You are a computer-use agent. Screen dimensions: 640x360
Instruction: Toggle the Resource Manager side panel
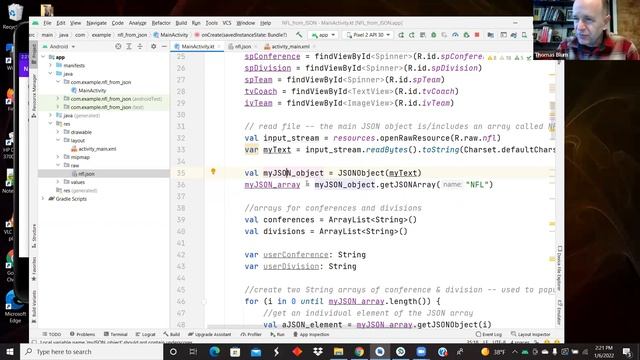(34, 96)
